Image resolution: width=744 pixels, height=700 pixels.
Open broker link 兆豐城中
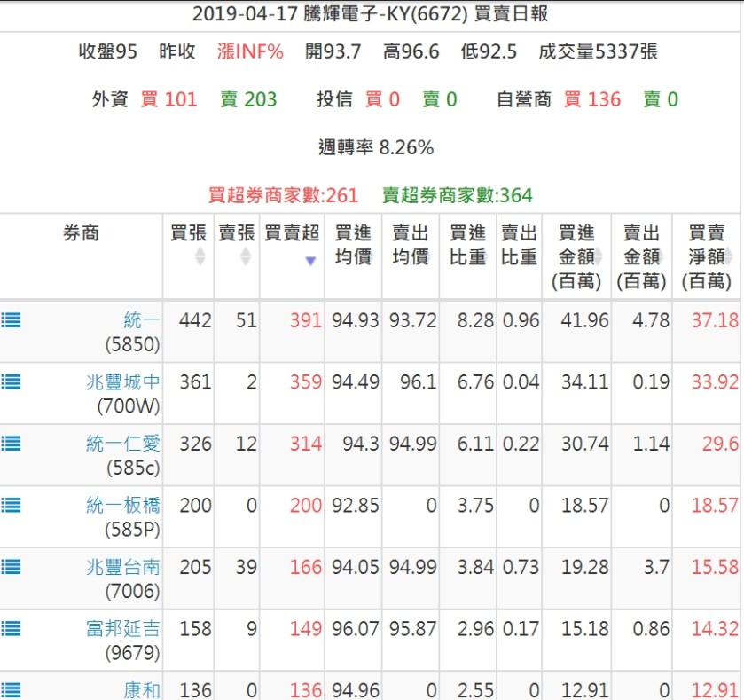[123, 382]
